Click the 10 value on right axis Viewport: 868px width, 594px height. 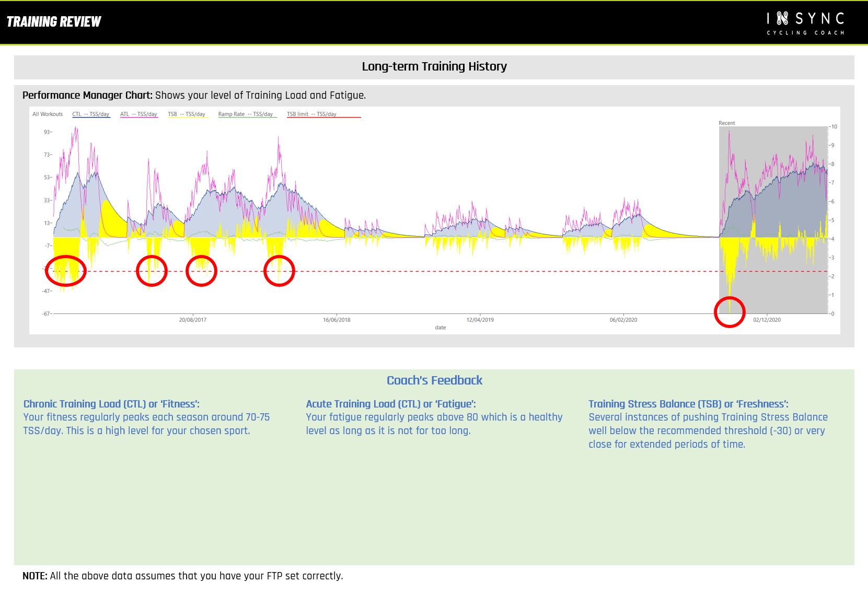click(834, 126)
